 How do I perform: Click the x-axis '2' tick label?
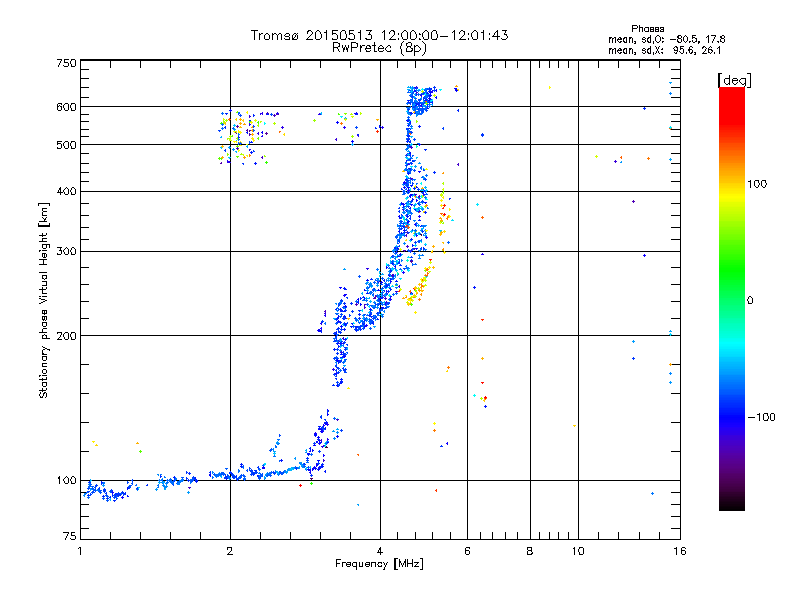[230, 551]
